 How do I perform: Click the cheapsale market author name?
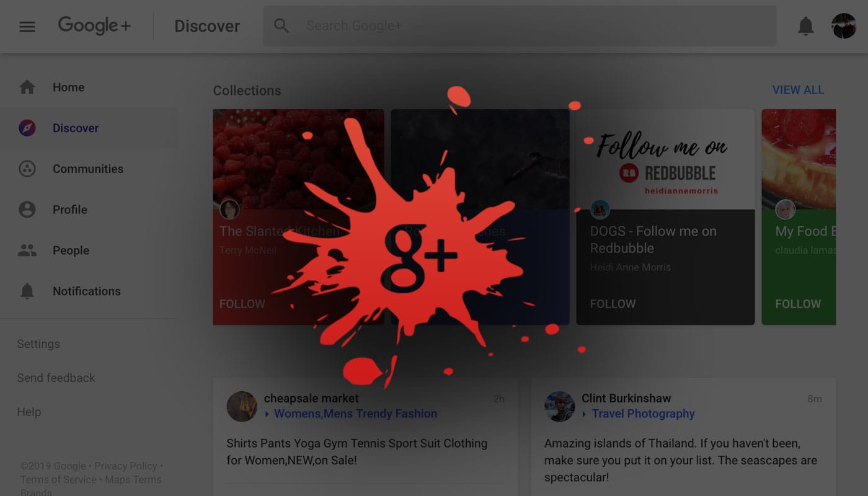(x=311, y=399)
